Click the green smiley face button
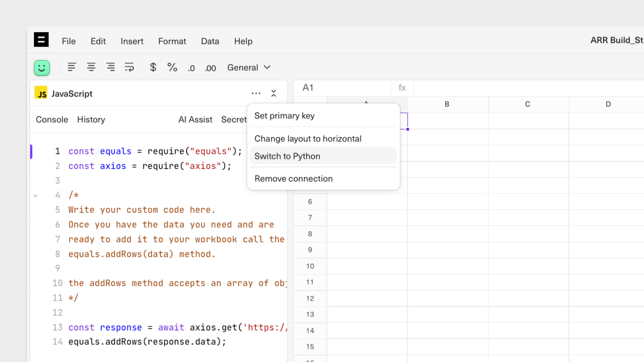The width and height of the screenshot is (644, 362). [42, 68]
